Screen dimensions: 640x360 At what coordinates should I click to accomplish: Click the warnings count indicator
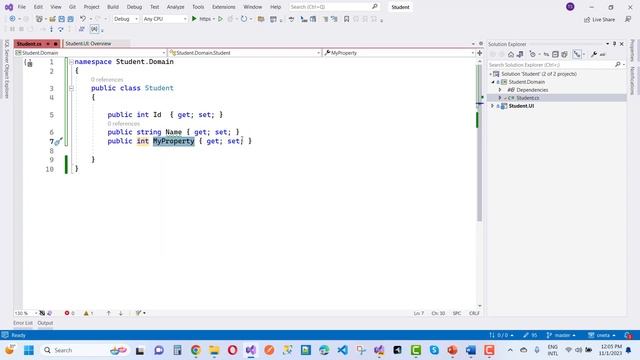(88, 313)
